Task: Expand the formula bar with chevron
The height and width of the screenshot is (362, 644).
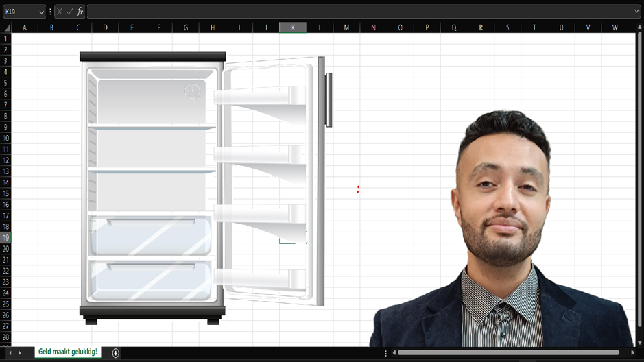Action: [x=636, y=12]
